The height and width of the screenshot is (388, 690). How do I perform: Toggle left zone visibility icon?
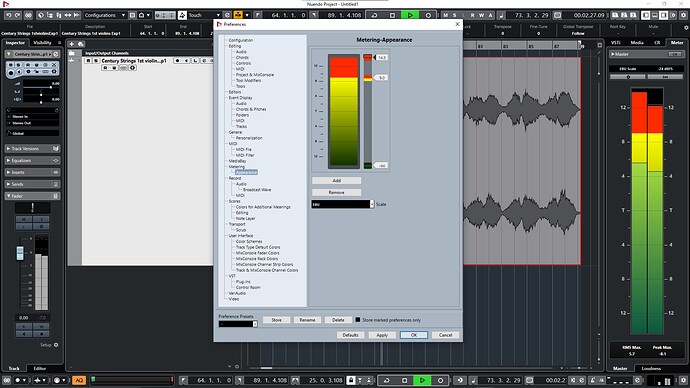[x=646, y=15]
